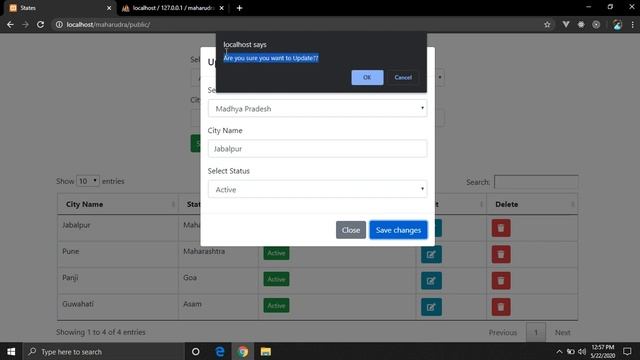
Task: Show hidden system tray icons
Action: [x=559, y=351]
